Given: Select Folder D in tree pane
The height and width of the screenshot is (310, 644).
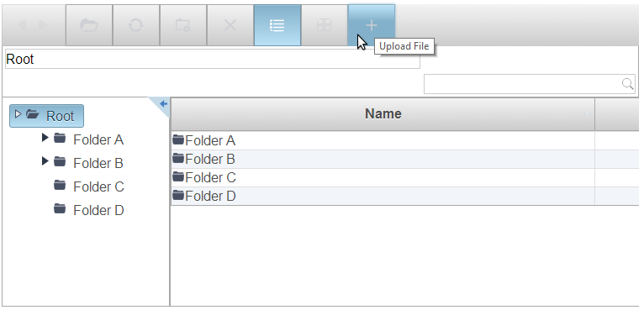Looking at the screenshot, I should [x=98, y=210].
